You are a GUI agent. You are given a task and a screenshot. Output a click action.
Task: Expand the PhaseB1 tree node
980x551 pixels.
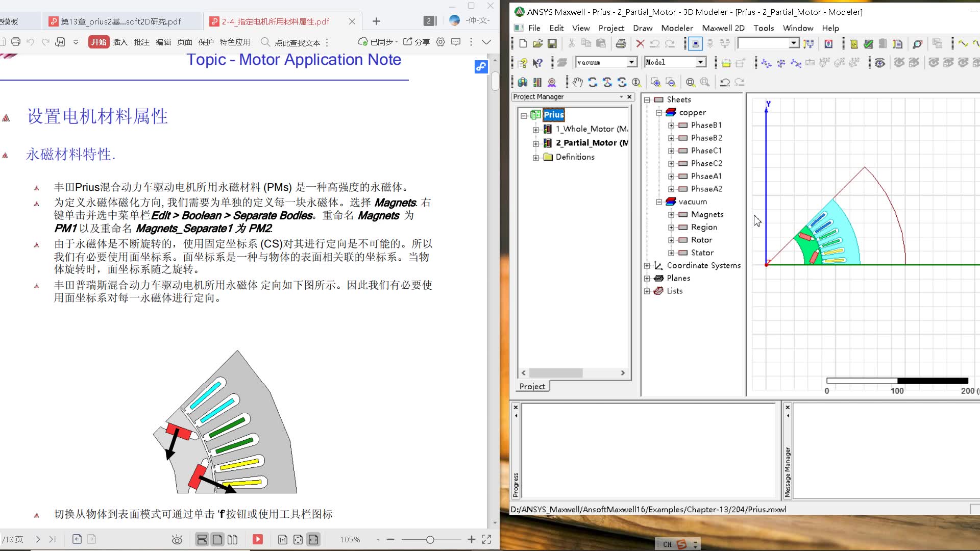pos(671,126)
